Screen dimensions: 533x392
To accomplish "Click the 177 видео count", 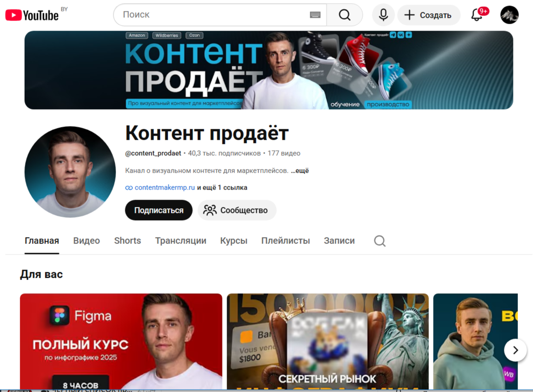I will 284,154.
